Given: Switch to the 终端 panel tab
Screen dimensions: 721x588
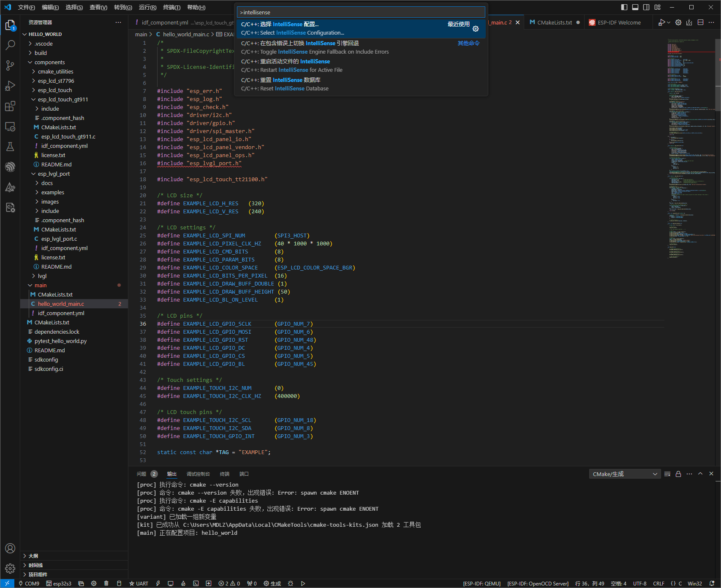Looking at the screenshot, I should tap(225, 474).
